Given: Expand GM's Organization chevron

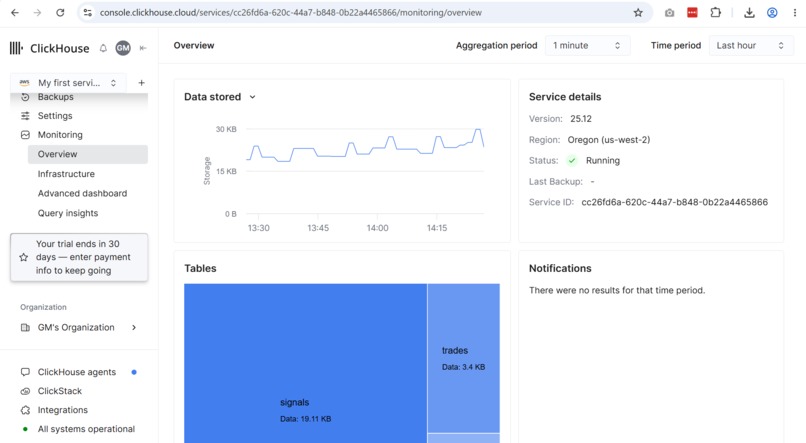Looking at the screenshot, I should [134, 328].
